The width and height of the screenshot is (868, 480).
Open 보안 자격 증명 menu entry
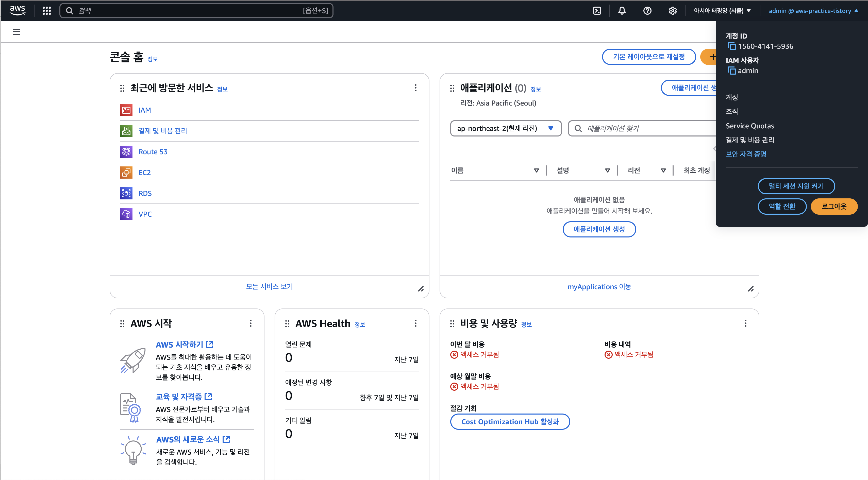(x=746, y=154)
